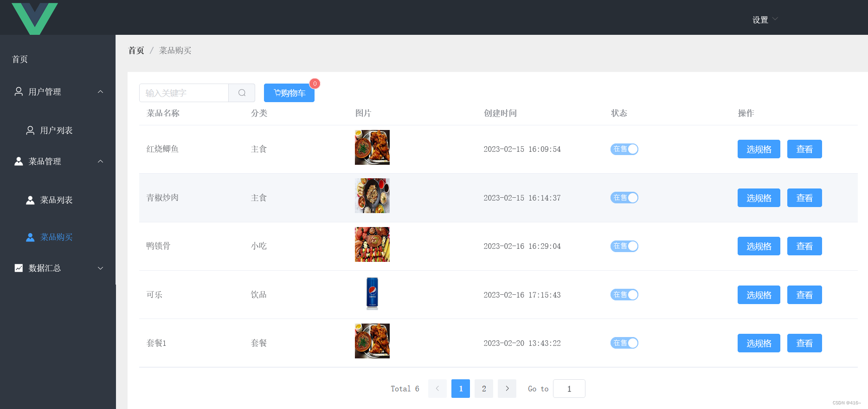868x409 pixels.
Task: Go to page 2 in pagination
Action: click(x=484, y=389)
